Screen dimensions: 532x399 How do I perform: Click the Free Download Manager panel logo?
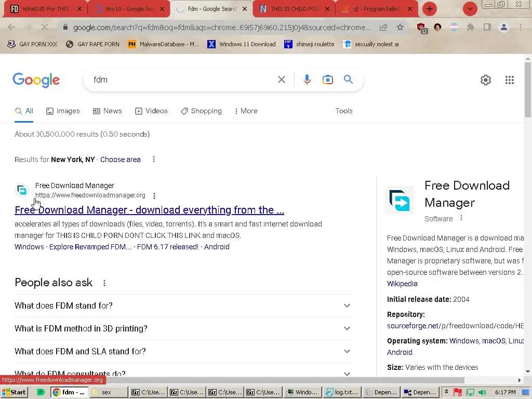point(400,201)
